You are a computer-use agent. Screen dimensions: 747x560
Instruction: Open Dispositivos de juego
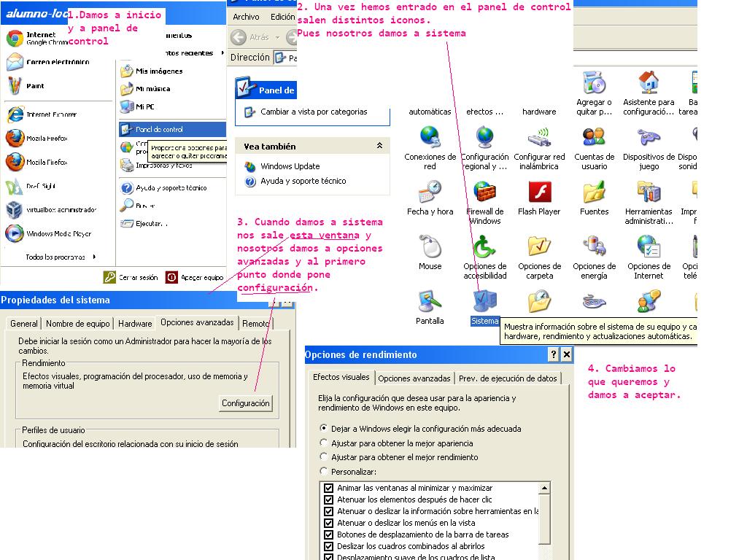click(x=649, y=147)
